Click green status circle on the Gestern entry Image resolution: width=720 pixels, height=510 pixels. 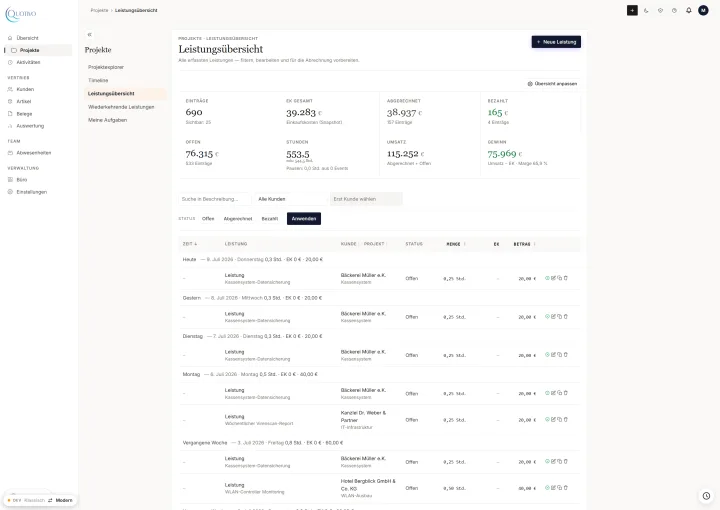547,316
